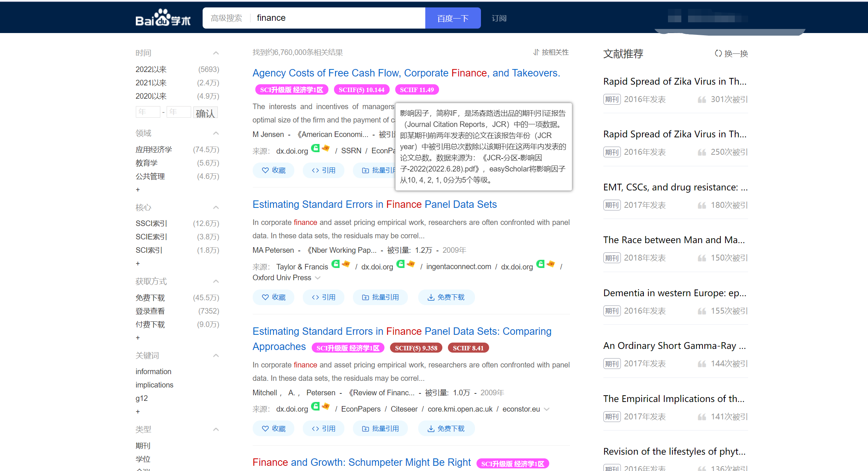Click the SSRN source link
This screenshot has width=868, height=471.
pos(351,151)
